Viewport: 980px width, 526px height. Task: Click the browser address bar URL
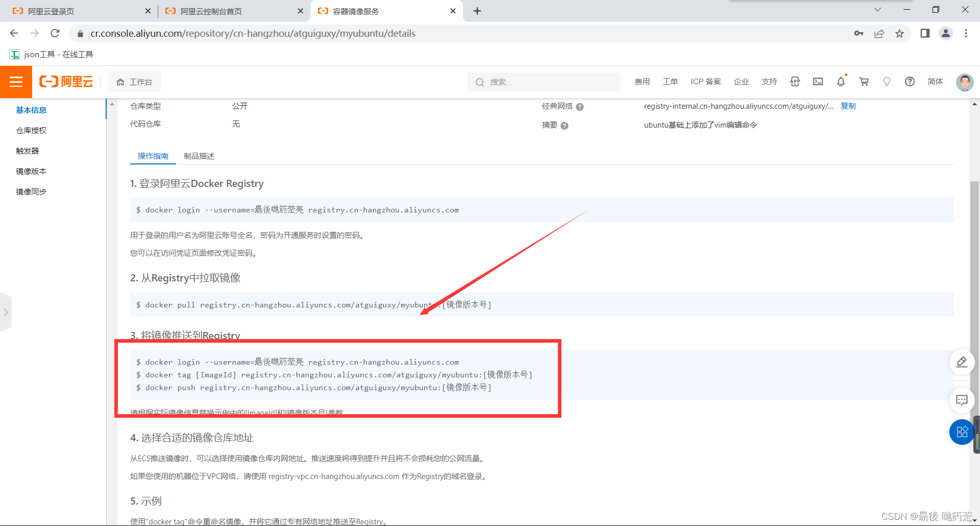[253, 33]
